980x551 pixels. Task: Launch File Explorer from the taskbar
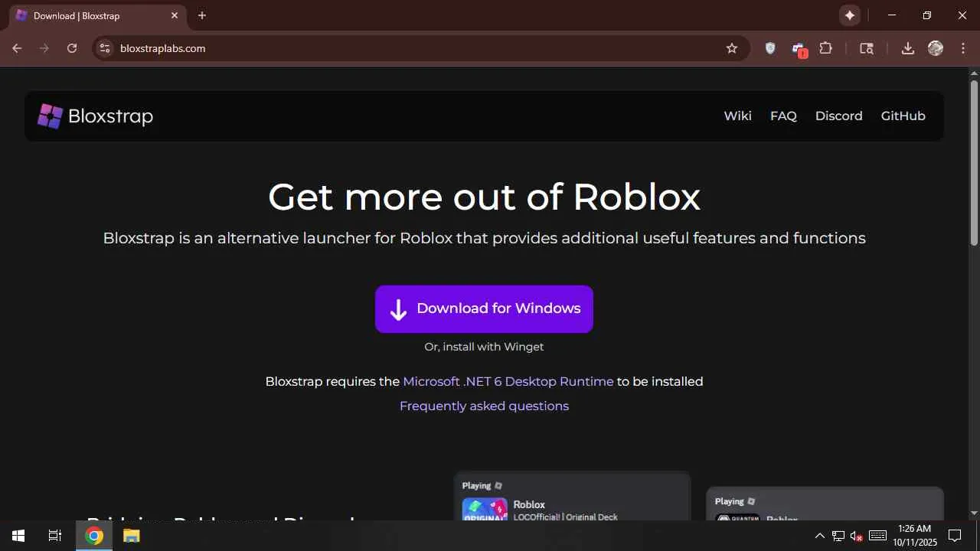click(131, 536)
